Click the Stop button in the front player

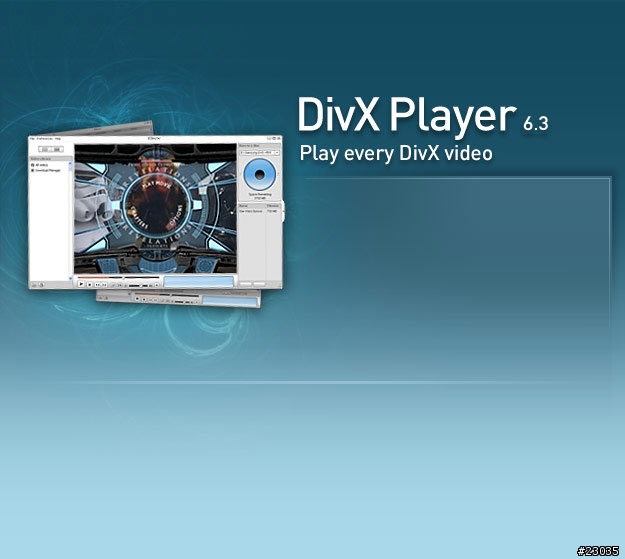click(x=89, y=285)
